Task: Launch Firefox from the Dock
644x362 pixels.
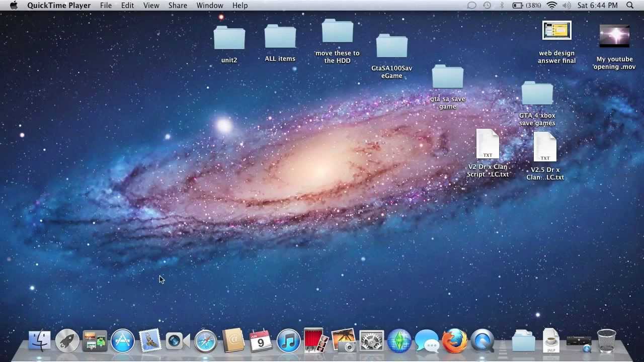Action: (x=454, y=341)
